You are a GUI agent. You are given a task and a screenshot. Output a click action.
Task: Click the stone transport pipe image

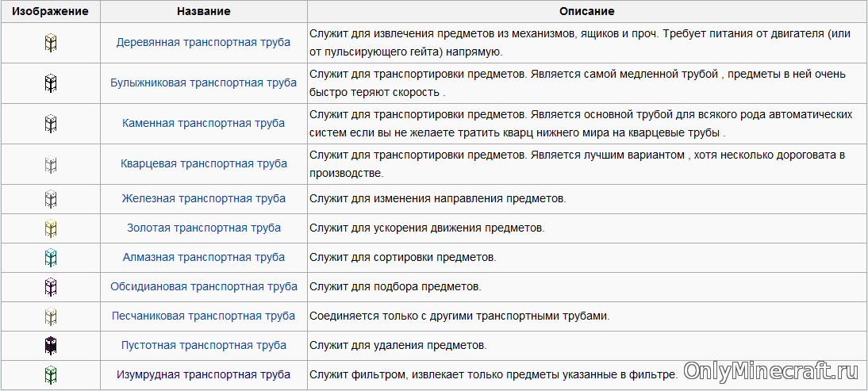pos(51,123)
